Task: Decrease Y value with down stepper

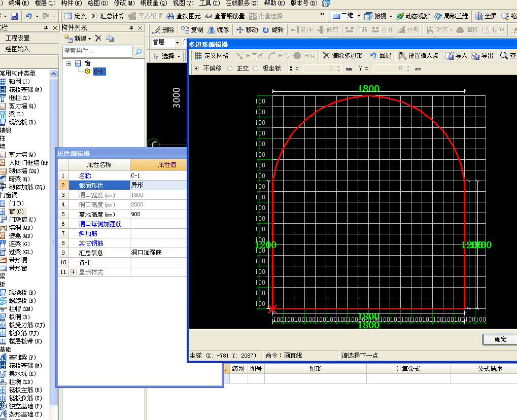Action: [408, 71]
